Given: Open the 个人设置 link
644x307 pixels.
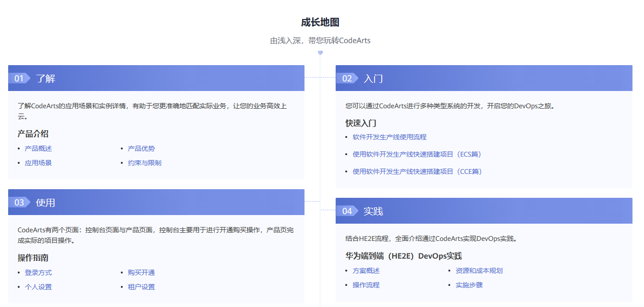Looking at the screenshot, I should [38, 287].
